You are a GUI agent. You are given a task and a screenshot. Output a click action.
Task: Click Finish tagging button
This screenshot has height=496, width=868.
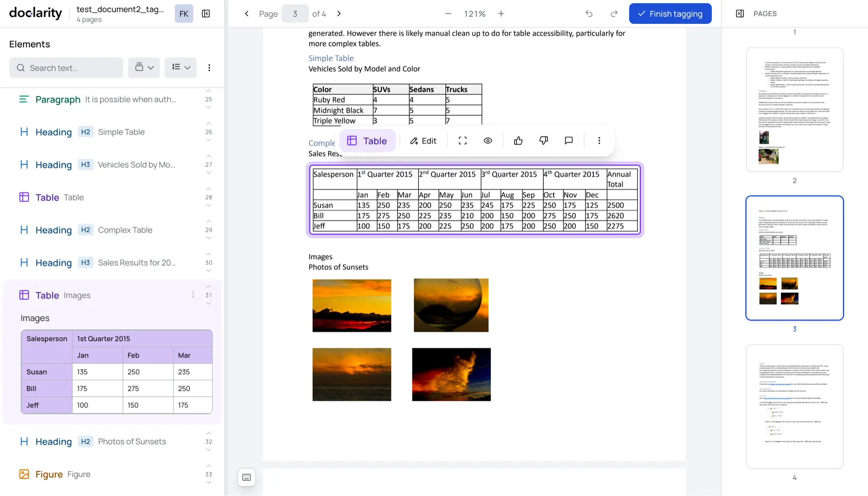(x=670, y=13)
